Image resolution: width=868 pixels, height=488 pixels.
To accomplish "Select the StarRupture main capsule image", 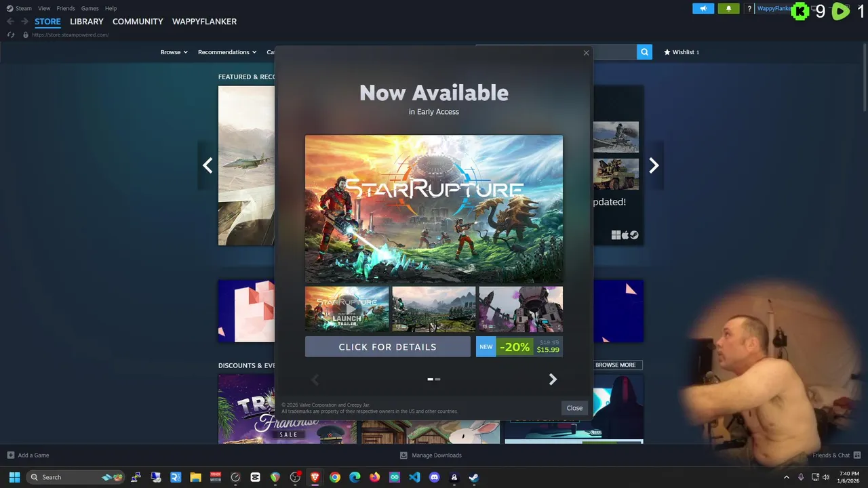I will click(x=434, y=209).
